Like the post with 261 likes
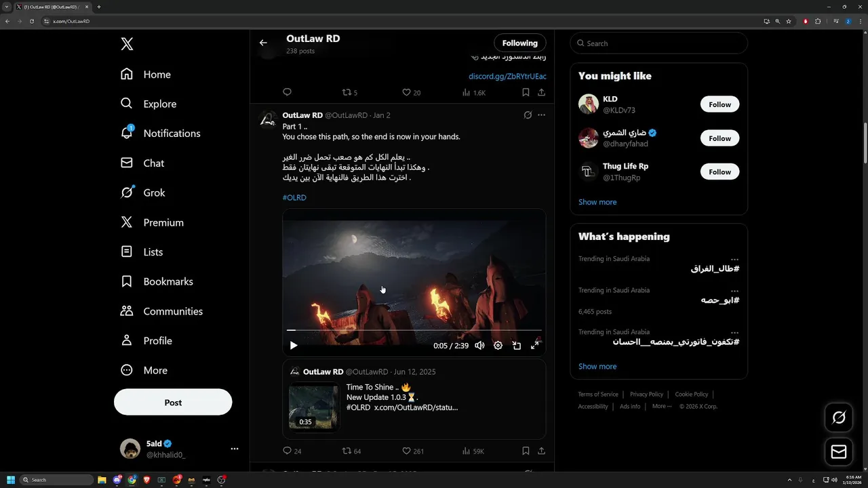This screenshot has width=868, height=488. tap(413, 451)
